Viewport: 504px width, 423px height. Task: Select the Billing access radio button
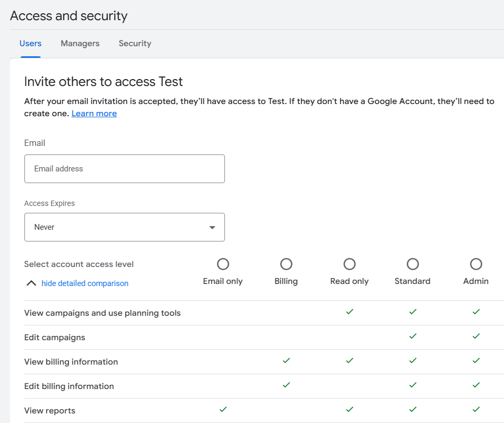pyautogui.click(x=286, y=264)
